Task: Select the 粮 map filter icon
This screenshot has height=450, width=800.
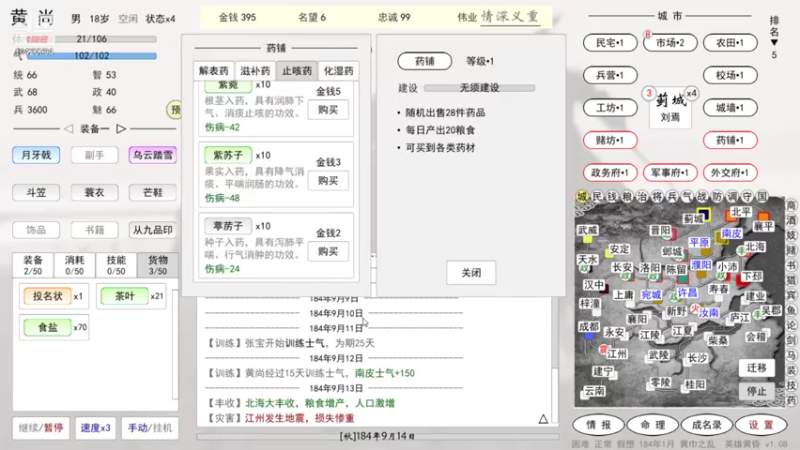Action: (627, 196)
